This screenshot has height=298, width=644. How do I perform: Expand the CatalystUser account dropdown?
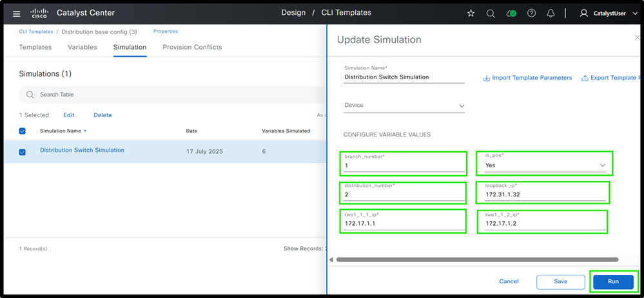pyautogui.click(x=634, y=14)
